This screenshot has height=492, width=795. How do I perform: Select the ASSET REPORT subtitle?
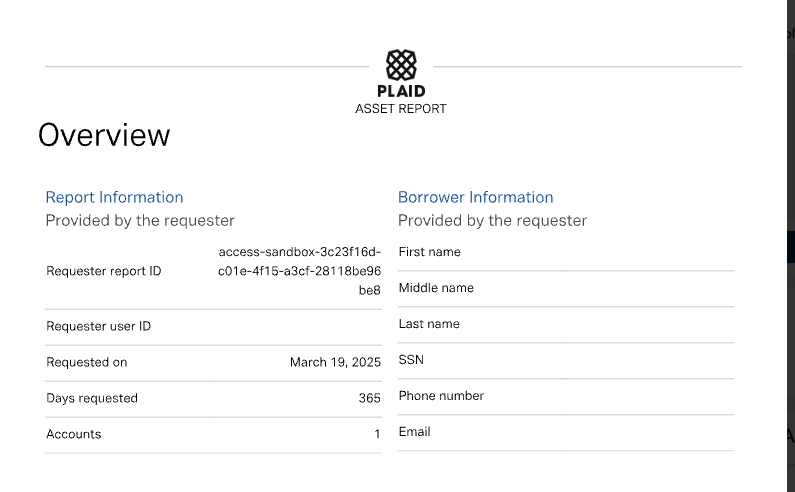tap(401, 109)
